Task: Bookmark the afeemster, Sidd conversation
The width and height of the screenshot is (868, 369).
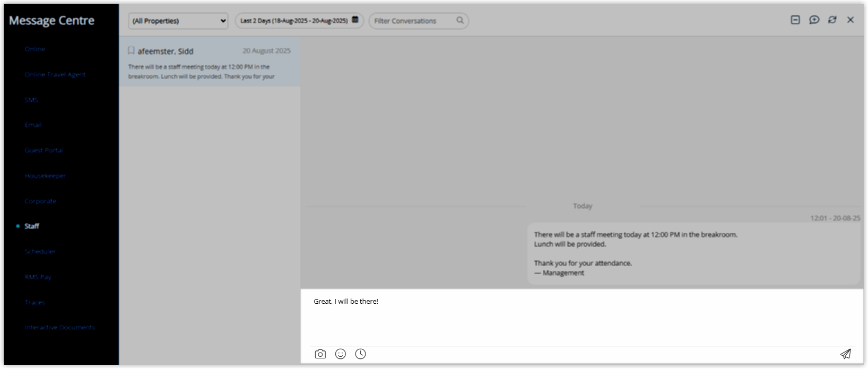Action: (x=131, y=50)
